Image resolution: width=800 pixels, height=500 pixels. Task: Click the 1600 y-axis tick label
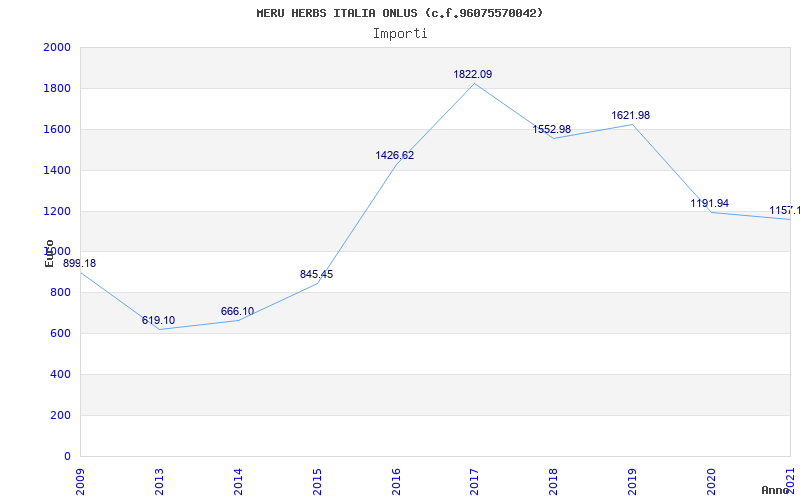pos(57,129)
